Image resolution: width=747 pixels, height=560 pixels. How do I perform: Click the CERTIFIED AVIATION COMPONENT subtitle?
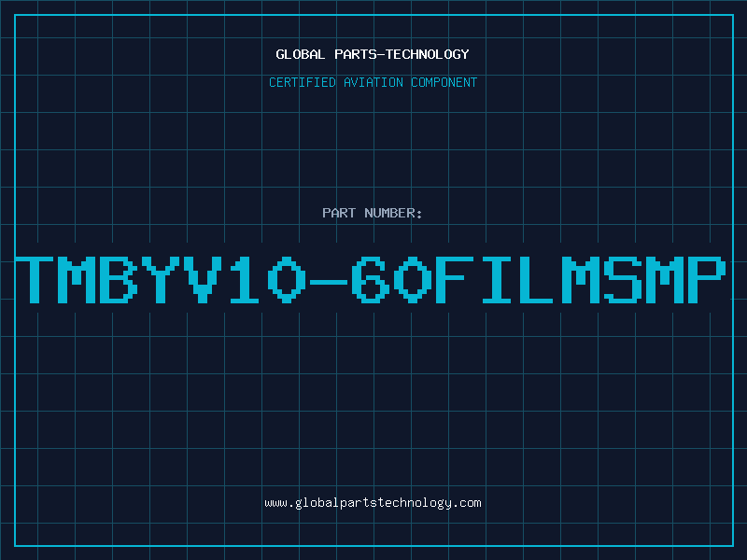pos(373,82)
